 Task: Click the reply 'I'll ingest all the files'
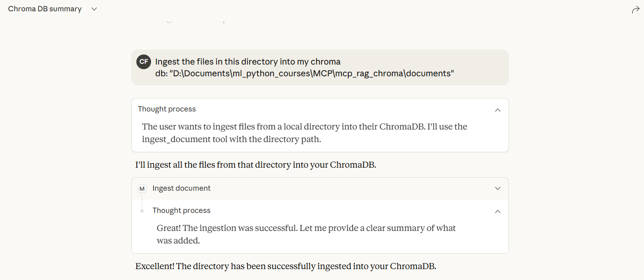(x=256, y=165)
